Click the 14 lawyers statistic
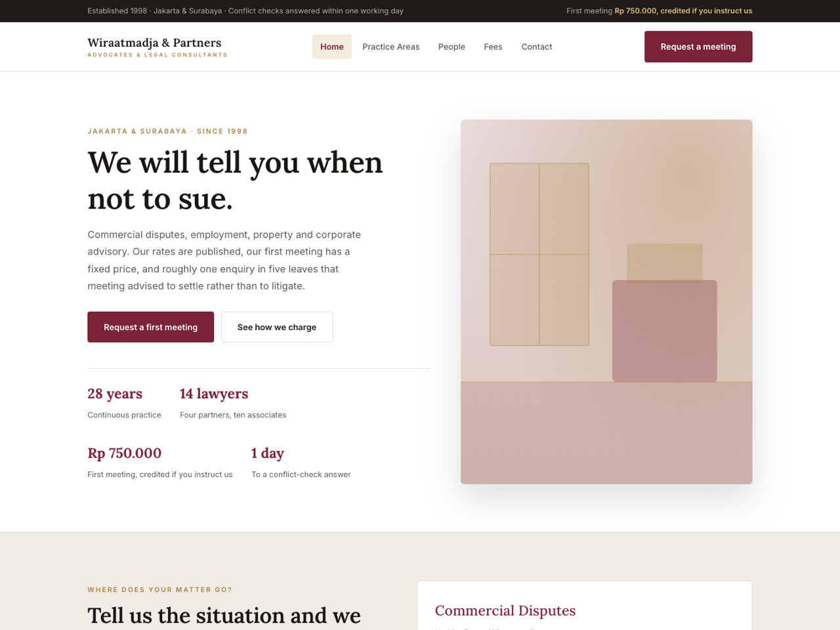Image resolution: width=840 pixels, height=630 pixels. point(214,394)
